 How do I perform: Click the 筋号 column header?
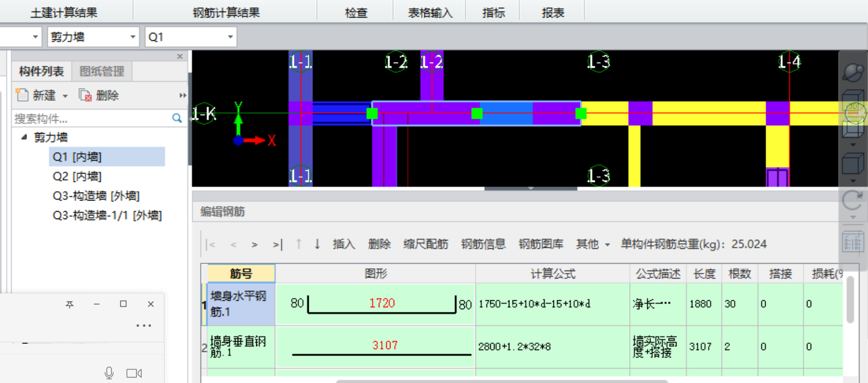[x=241, y=273]
